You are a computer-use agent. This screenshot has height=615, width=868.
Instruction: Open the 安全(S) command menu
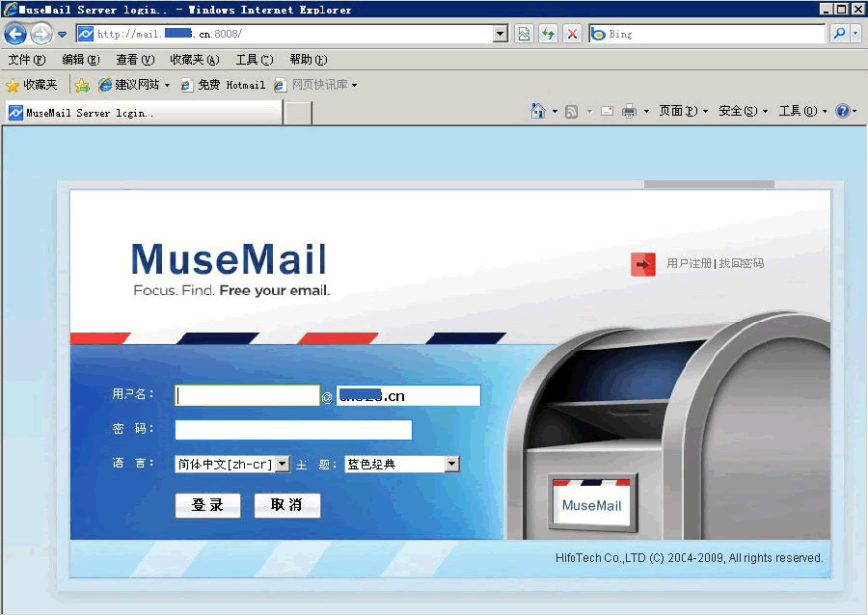[x=743, y=111]
